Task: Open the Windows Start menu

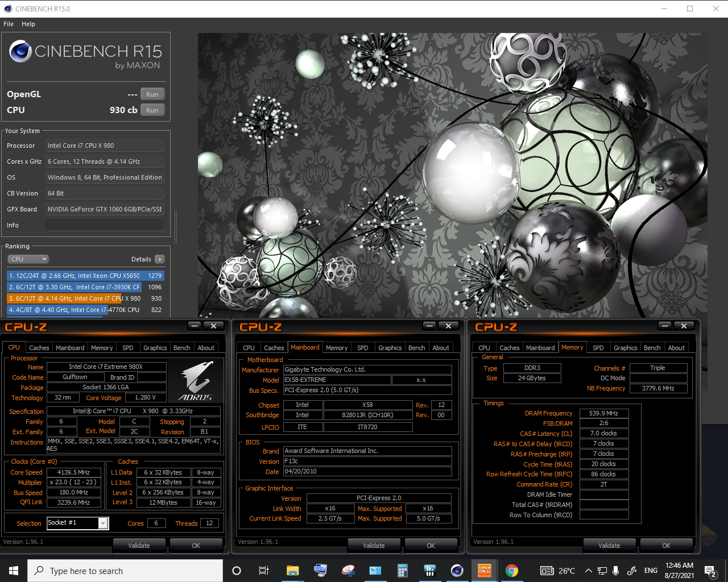Action: (x=14, y=571)
